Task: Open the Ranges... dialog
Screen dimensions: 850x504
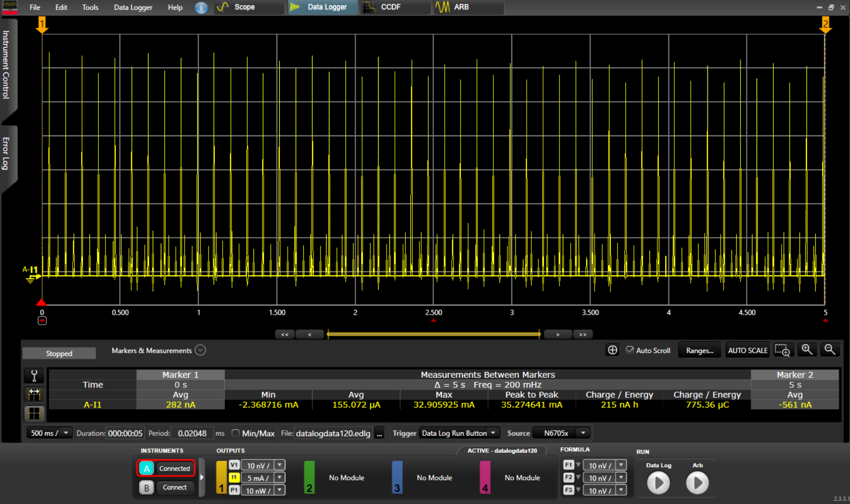Action: tap(700, 350)
